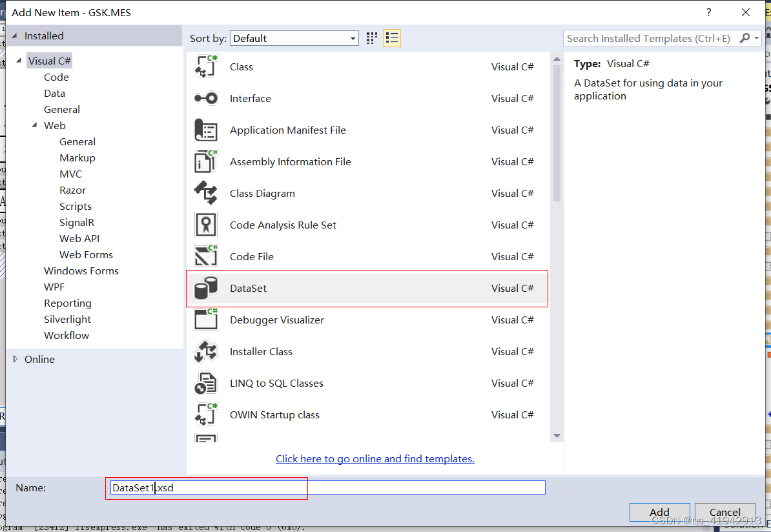The image size is (771, 532).
Task: Select the SignalR category
Action: [77, 223]
